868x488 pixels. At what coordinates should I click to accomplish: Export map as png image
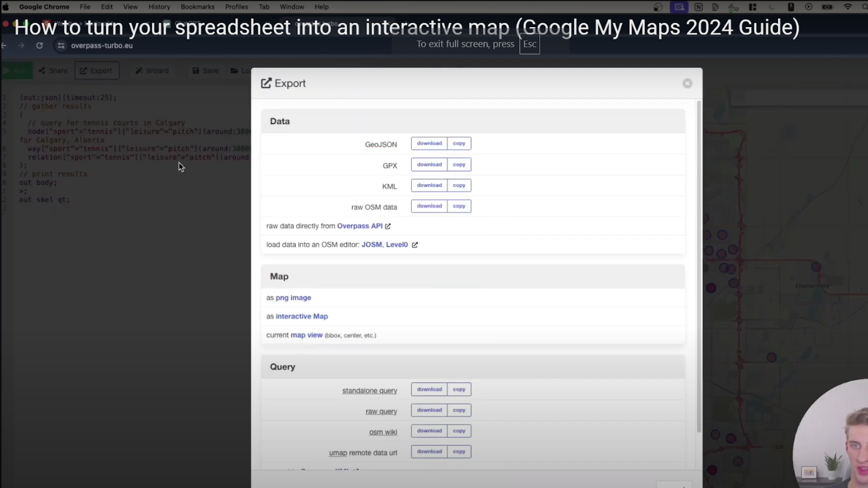point(293,298)
